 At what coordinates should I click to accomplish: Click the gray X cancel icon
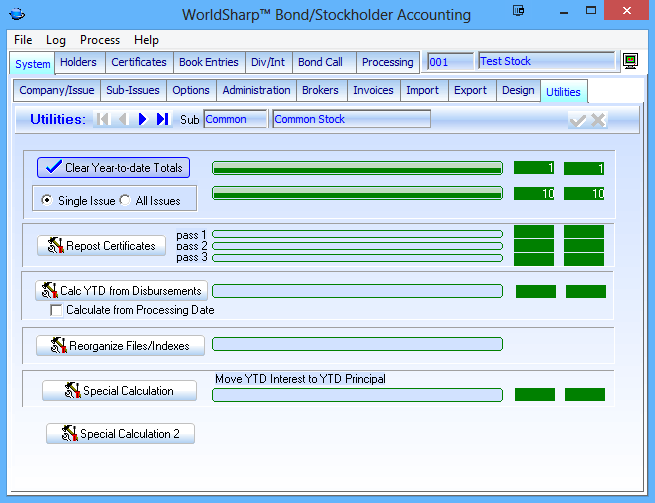pos(598,120)
